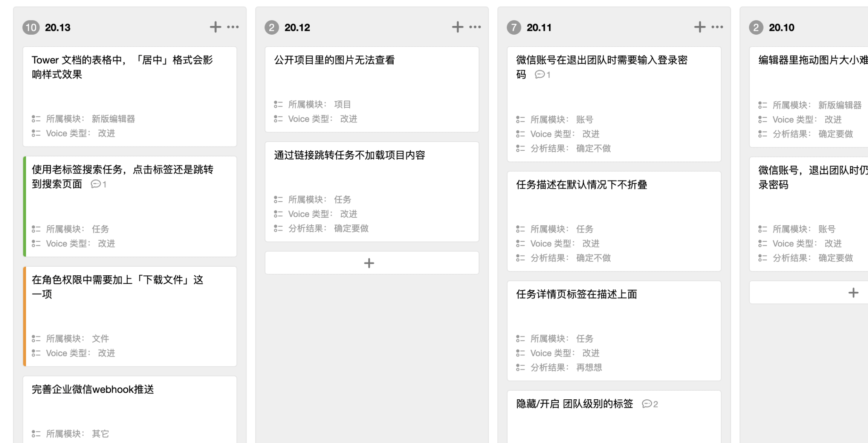Open more options menu for 20.11 list
The image size is (868, 443).
click(x=717, y=27)
